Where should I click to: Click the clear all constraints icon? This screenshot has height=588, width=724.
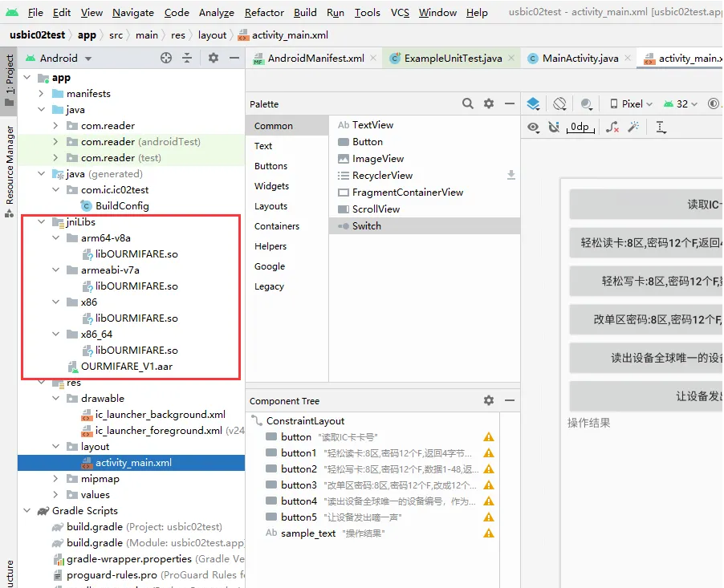click(x=612, y=127)
